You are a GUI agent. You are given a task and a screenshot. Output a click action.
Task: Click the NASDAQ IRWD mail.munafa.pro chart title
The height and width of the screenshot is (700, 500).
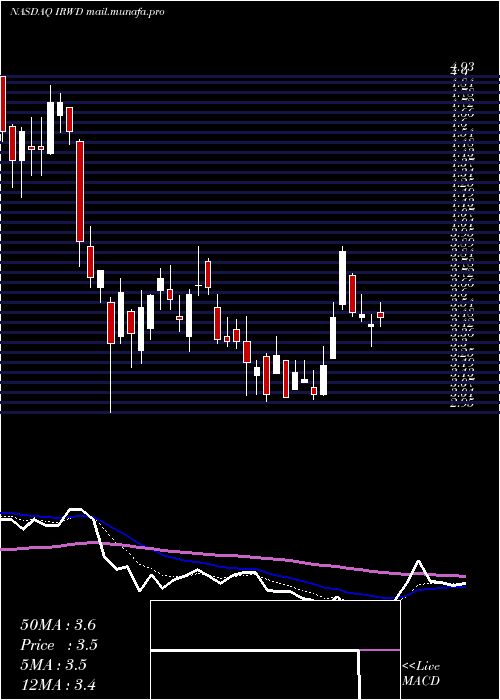(87, 12)
